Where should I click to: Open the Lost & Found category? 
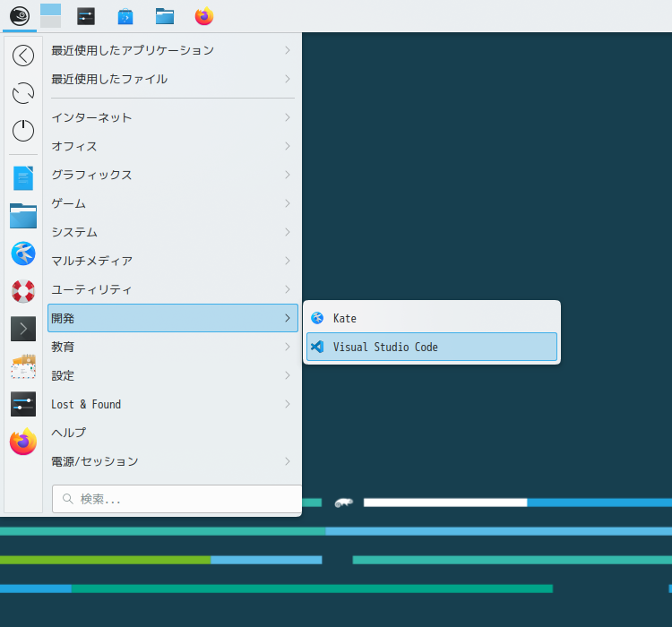[x=173, y=404]
